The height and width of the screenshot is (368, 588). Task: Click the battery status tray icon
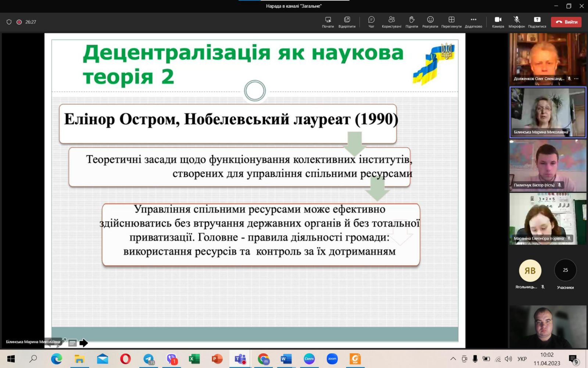point(486,359)
